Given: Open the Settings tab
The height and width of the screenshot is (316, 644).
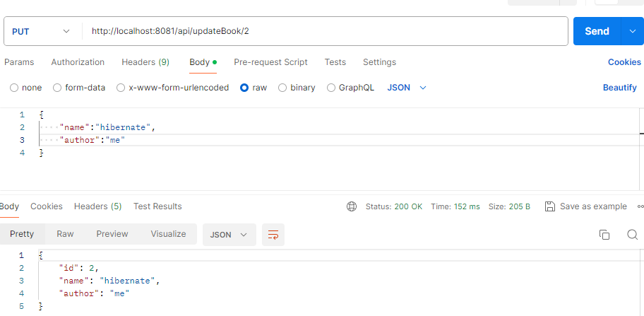Looking at the screenshot, I should tap(379, 62).
